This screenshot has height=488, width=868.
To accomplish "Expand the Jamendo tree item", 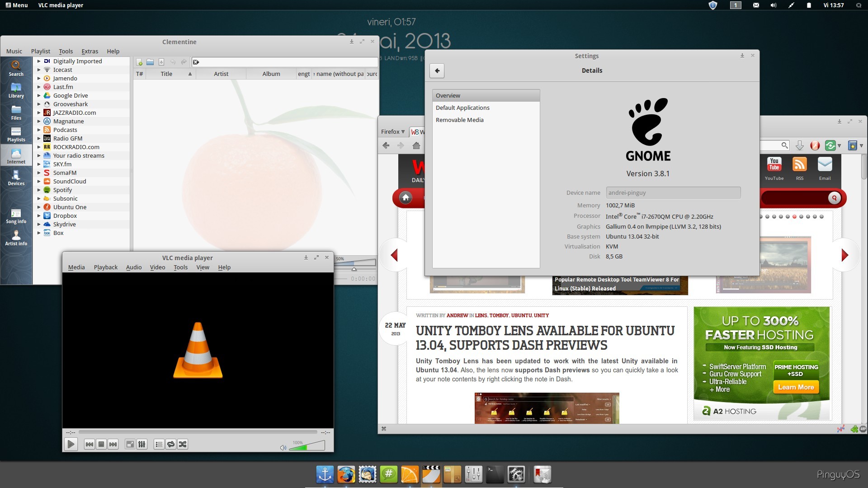I will tap(39, 78).
